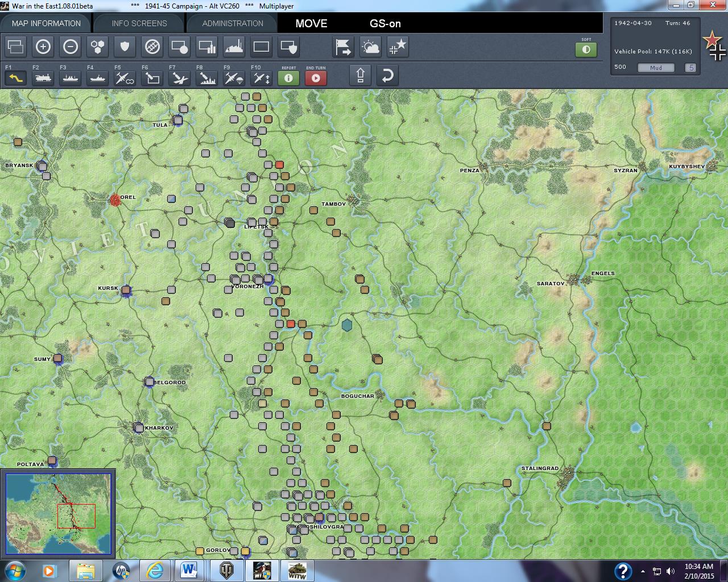Click the overlapping windows icon in toolbar

coord(16,47)
